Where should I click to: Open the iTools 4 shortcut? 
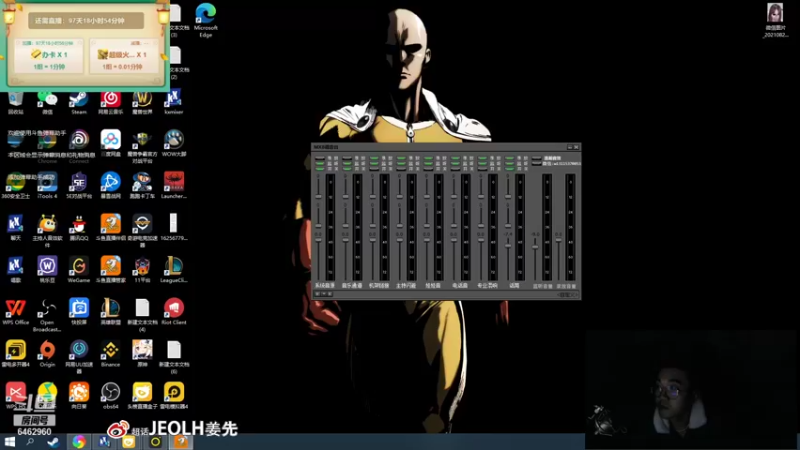pyautogui.click(x=47, y=185)
